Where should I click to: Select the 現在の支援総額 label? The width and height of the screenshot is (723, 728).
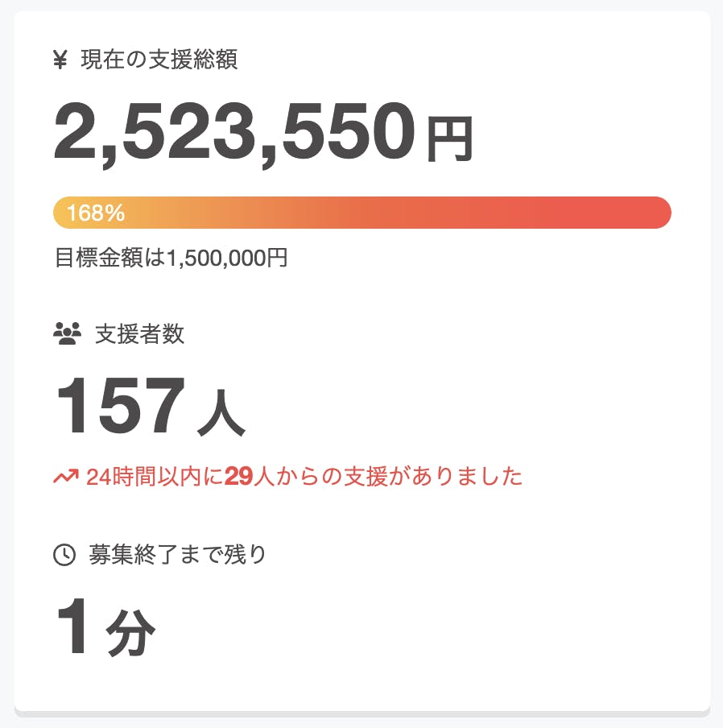[159, 60]
